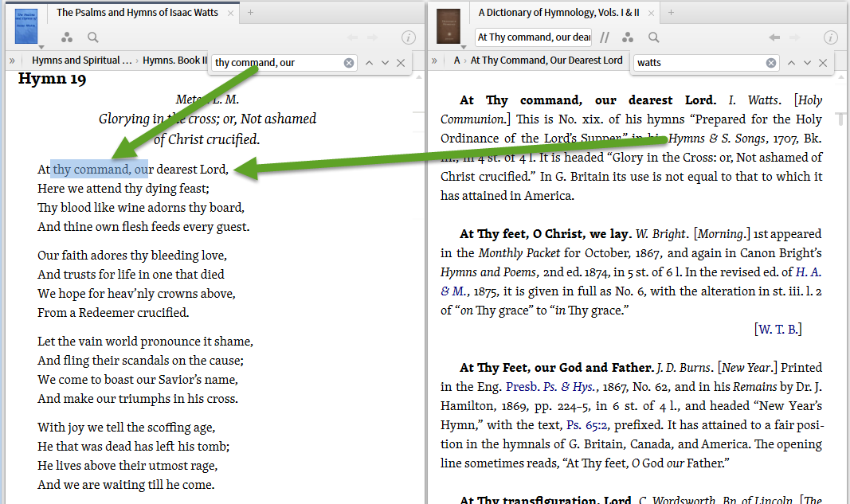Open the info icon in the Watts panel
Viewport: 850px width, 504px height.
(409, 37)
